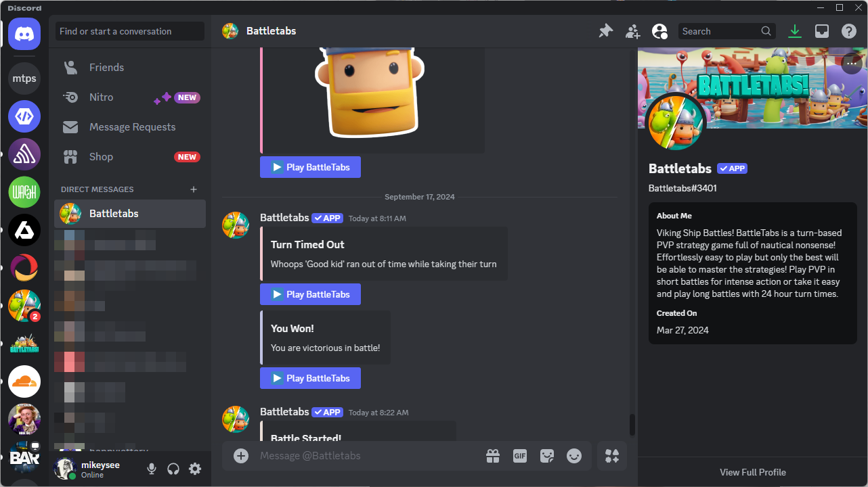Send a gift using gift icon

click(x=492, y=456)
